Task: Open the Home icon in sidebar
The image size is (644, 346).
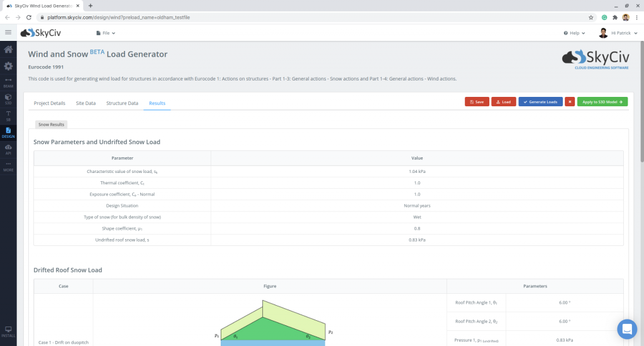Action: pos(8,50)
